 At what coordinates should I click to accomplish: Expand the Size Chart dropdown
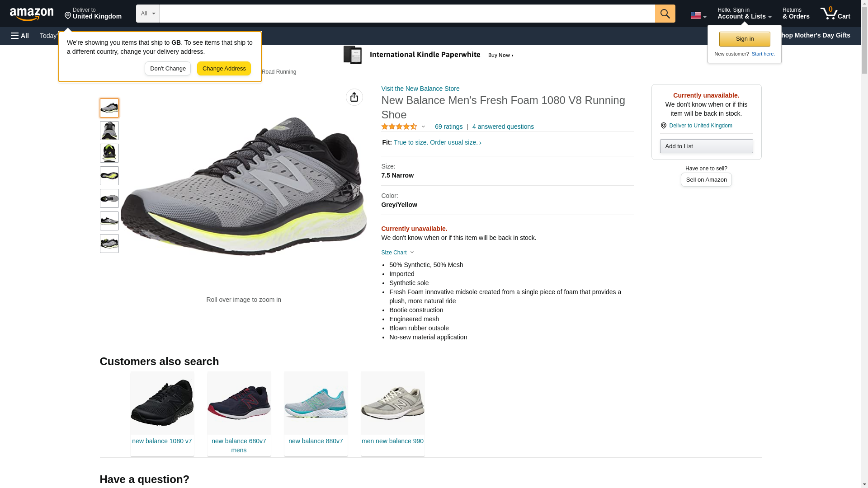(x=397, y=253)
